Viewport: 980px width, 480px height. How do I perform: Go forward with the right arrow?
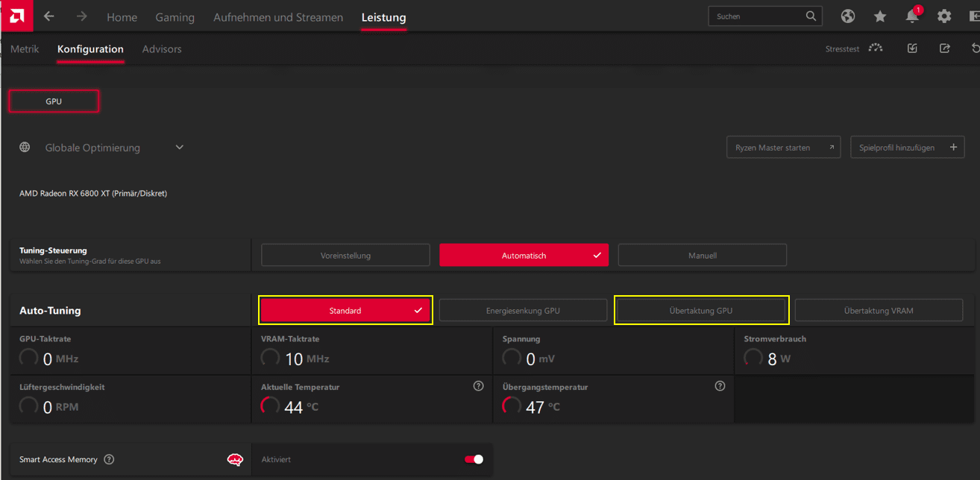(x=82, y=16)
